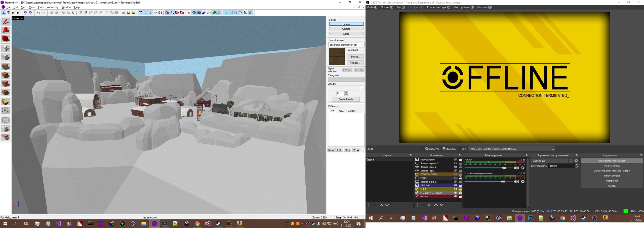The width and height of the screenshot is (644, 228).
Task: Click the CM toolbar icon in Hammer
Action: click(209, 13)
